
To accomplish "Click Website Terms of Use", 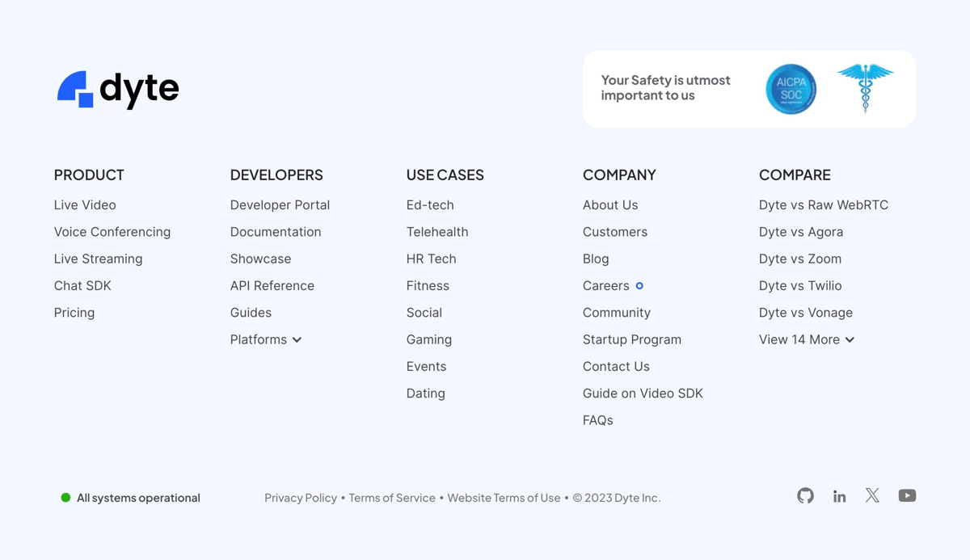I will (504, 498).
